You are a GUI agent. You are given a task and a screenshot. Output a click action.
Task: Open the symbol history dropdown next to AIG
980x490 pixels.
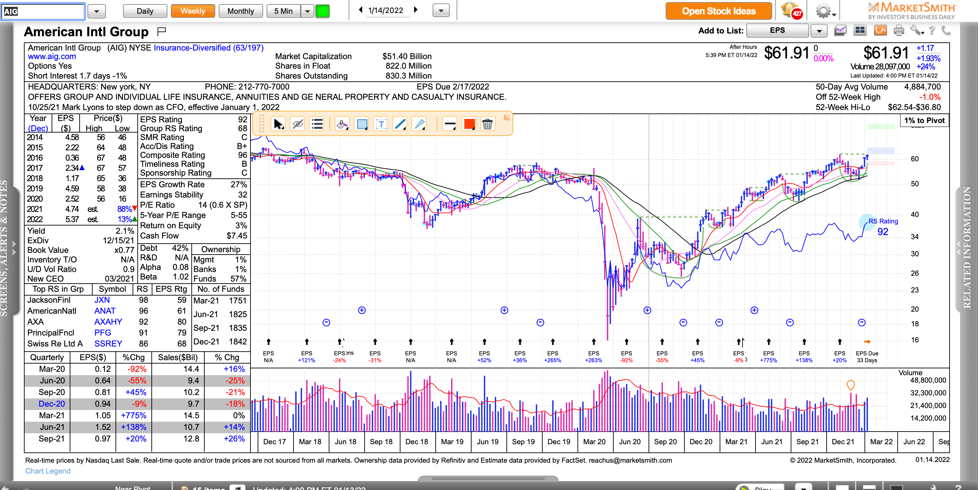(x=97, y=11)
